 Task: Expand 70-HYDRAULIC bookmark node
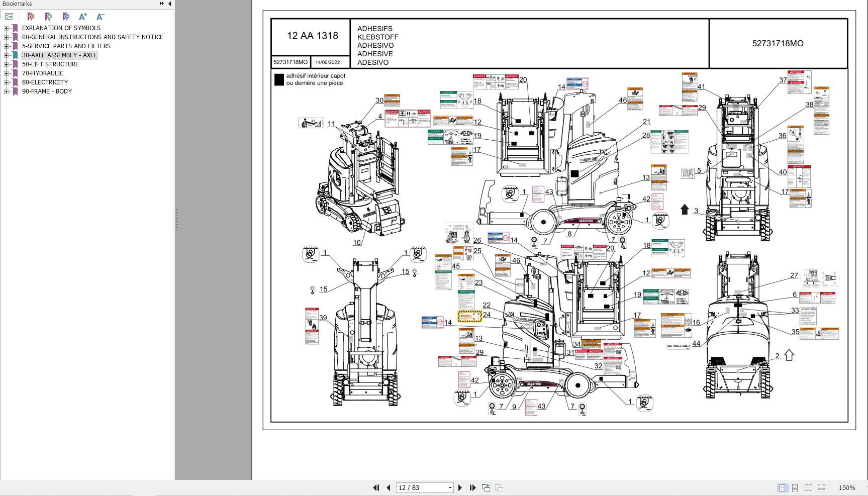6,73
